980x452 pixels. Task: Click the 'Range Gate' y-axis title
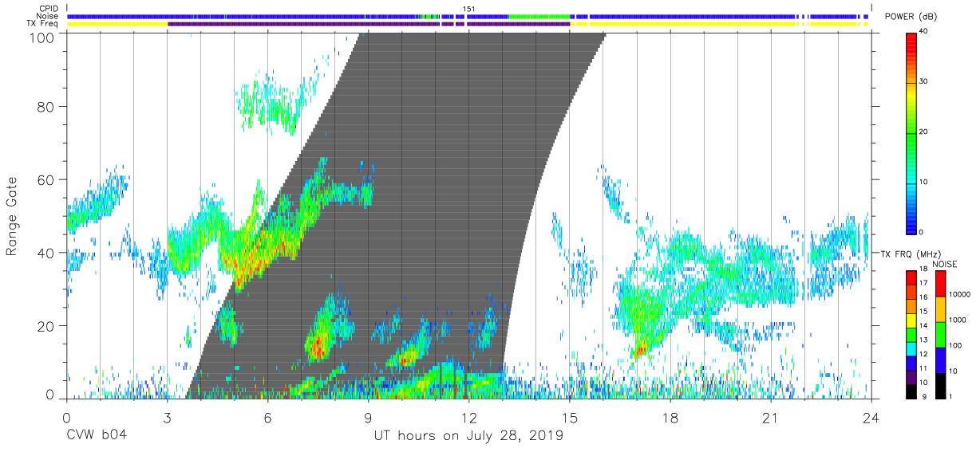click(13, 217)
